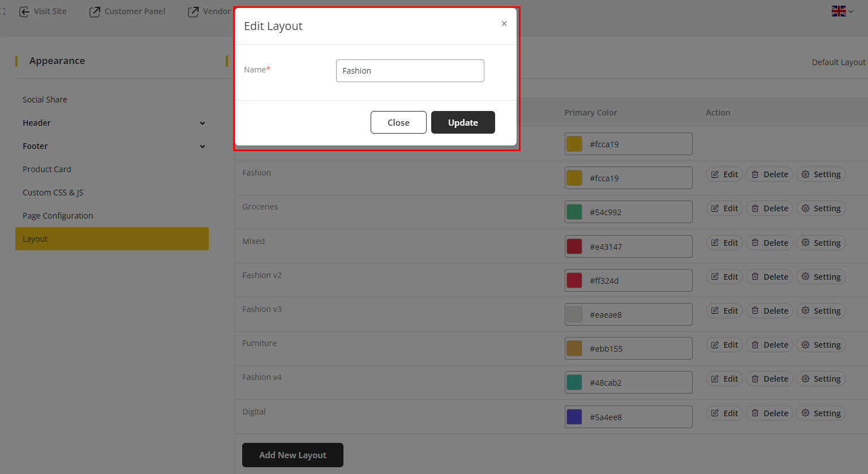Click the blue color swatch for Digital

(x=574, y=417)
